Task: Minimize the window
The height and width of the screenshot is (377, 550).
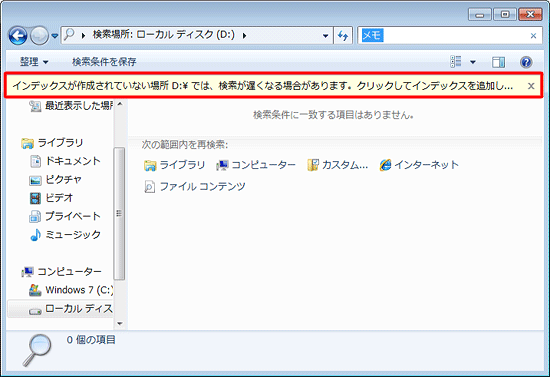Action: point(479,15)
